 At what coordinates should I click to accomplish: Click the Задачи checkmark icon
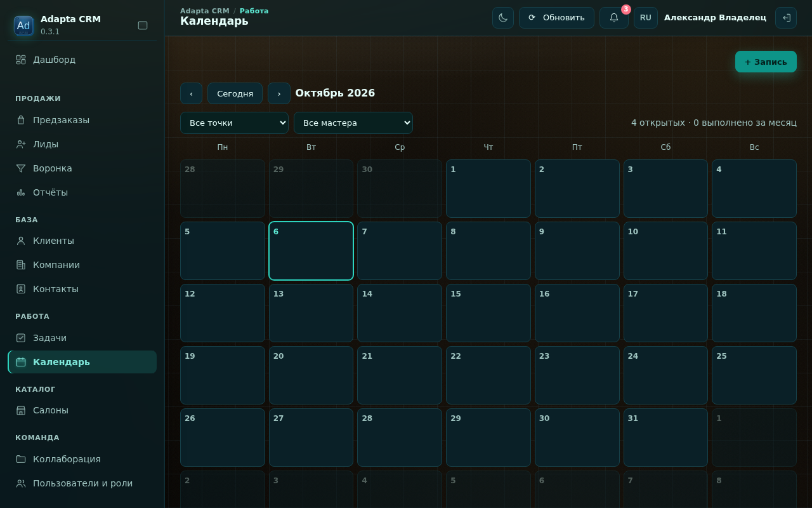[x=21, y=338]
